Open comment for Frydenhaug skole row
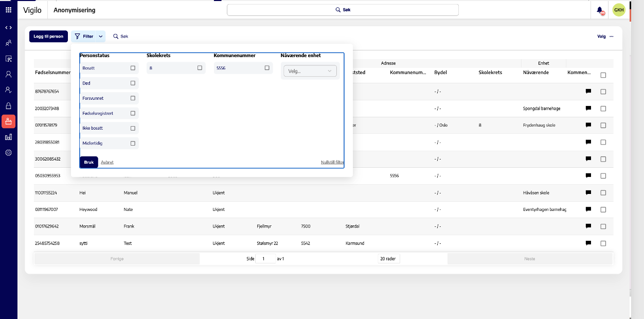 click(588, 125)
